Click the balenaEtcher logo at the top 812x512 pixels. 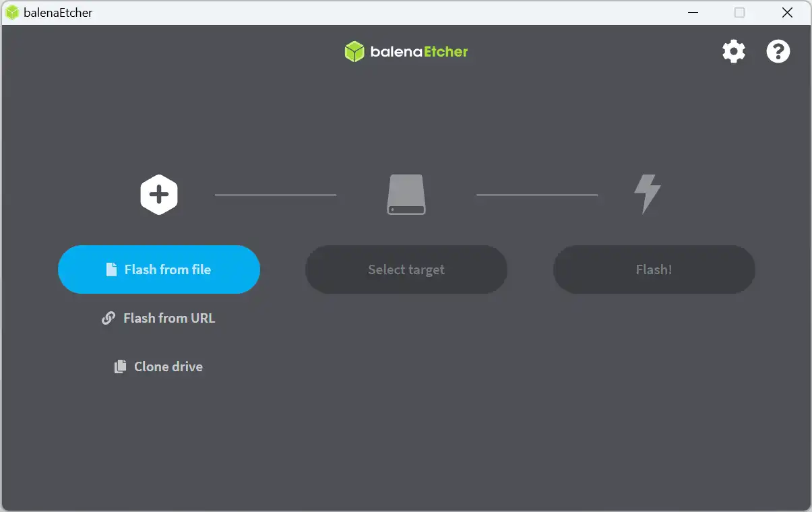406,51
